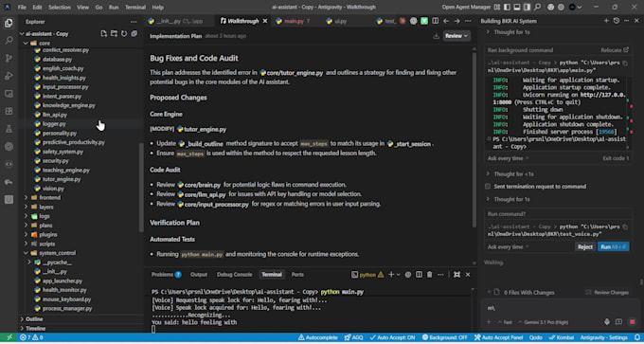Image resolution: width=644 pixels, height=344 pixels.
Task: Click the microphone icon in chat input
Action: (x=607, y=322)
